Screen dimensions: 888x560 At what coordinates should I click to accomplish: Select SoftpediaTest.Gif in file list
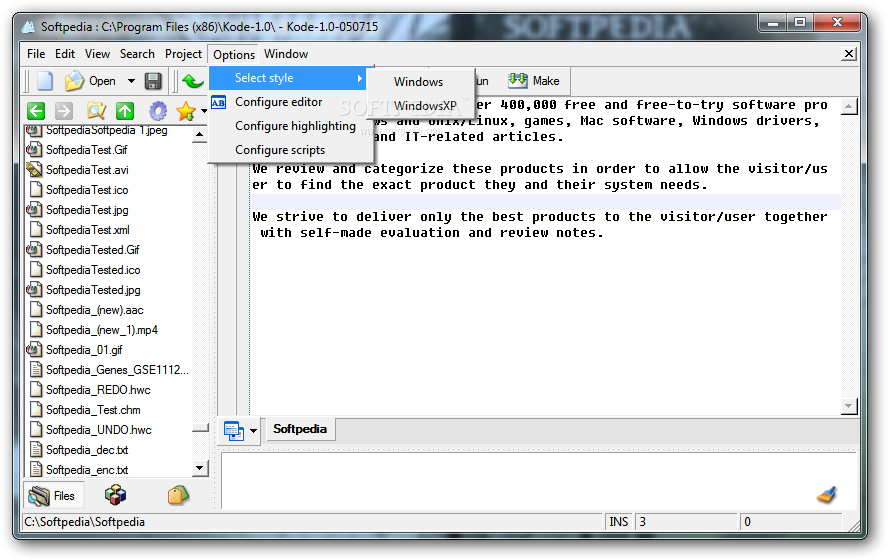click(87, 150)
